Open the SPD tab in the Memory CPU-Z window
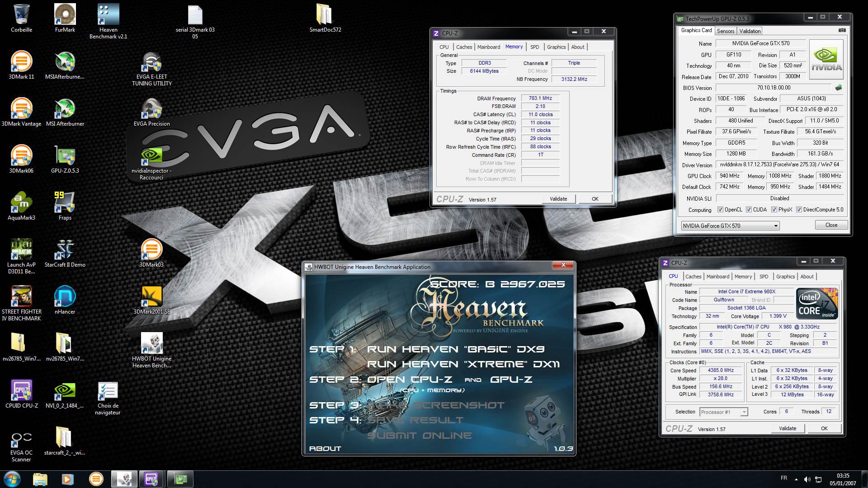Viewport: 868px width, 488px height. [534, 47]
